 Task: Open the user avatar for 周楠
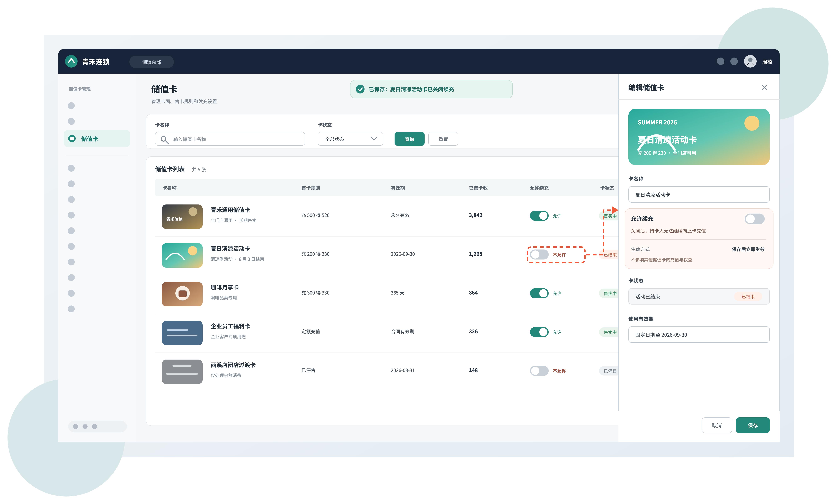[750, 61]
